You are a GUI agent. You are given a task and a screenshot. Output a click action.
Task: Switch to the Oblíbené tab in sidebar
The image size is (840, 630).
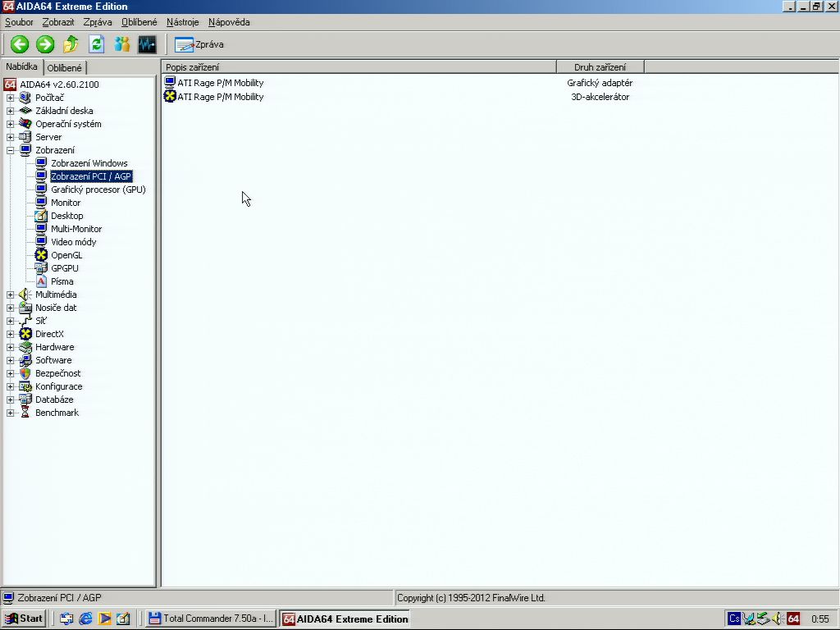coord(64,67)
